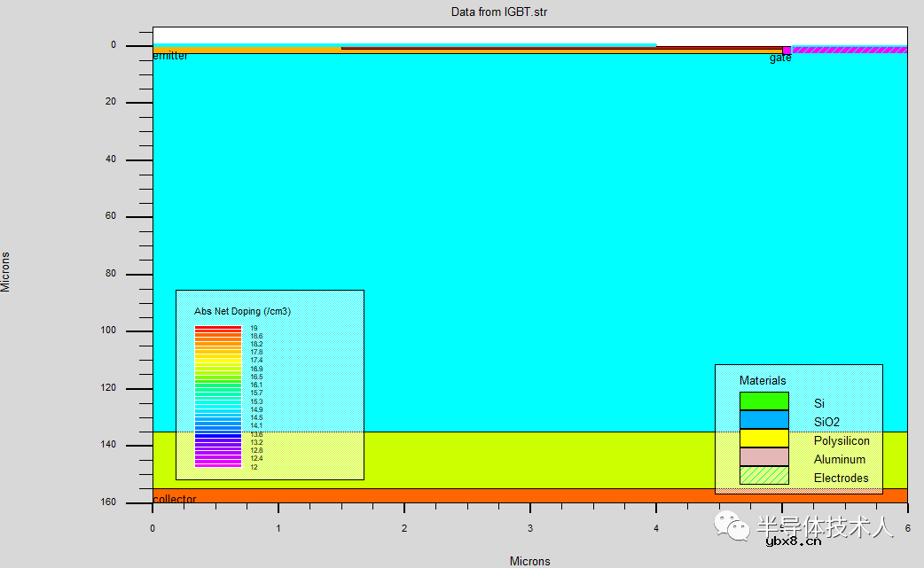Image resolution: width=924 pixels, height=568 pixels.
Task: Click the red band at doping 19
Action: pos(218,328)
